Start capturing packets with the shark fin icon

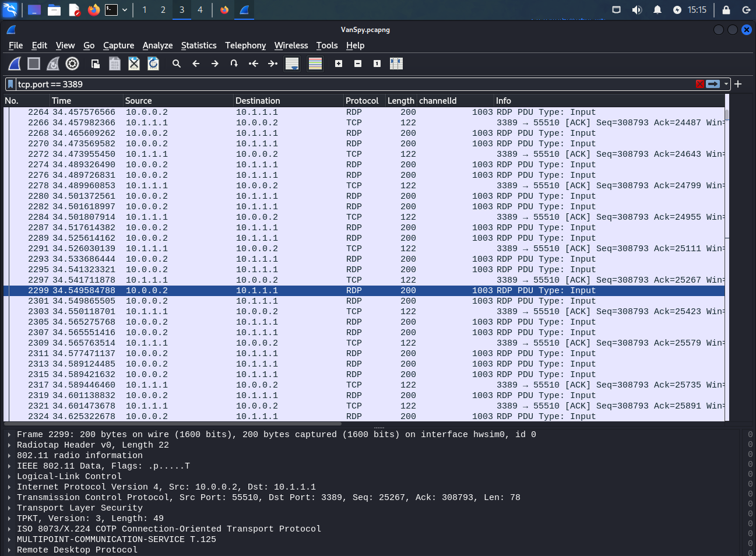pyautogui.click(x=15, y=64)
